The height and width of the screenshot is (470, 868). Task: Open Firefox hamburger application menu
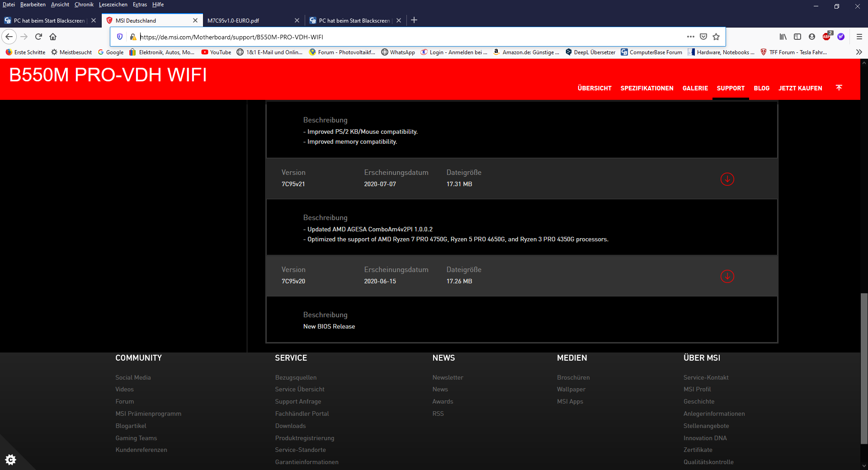[859, 37]
